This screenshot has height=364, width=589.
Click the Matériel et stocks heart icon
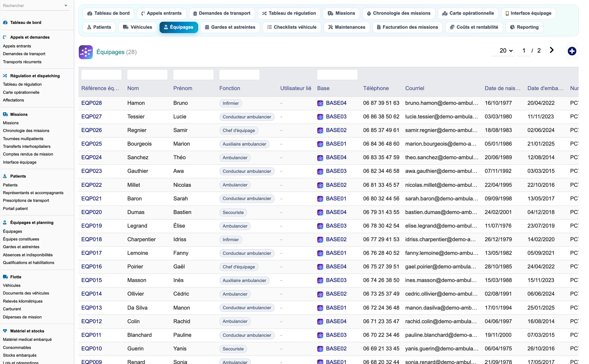5,331
